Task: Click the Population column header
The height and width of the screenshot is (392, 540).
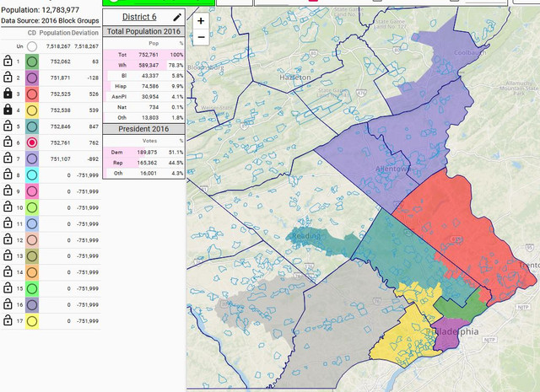Action: coord(55,33)
